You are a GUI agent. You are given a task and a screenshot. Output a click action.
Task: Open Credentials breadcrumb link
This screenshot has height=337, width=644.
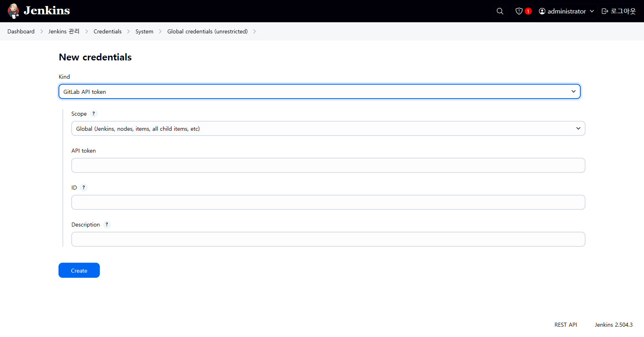[x=107, y=31]
